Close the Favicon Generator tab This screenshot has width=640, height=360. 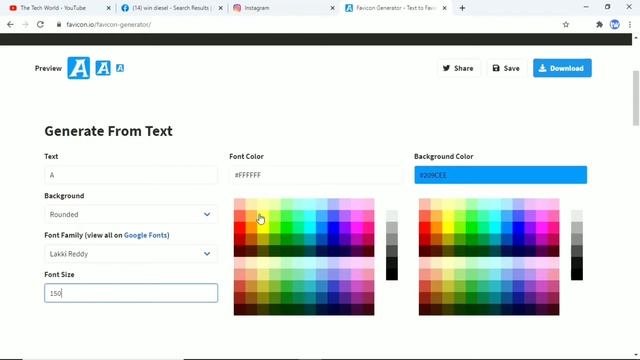(x=444, y=8)
